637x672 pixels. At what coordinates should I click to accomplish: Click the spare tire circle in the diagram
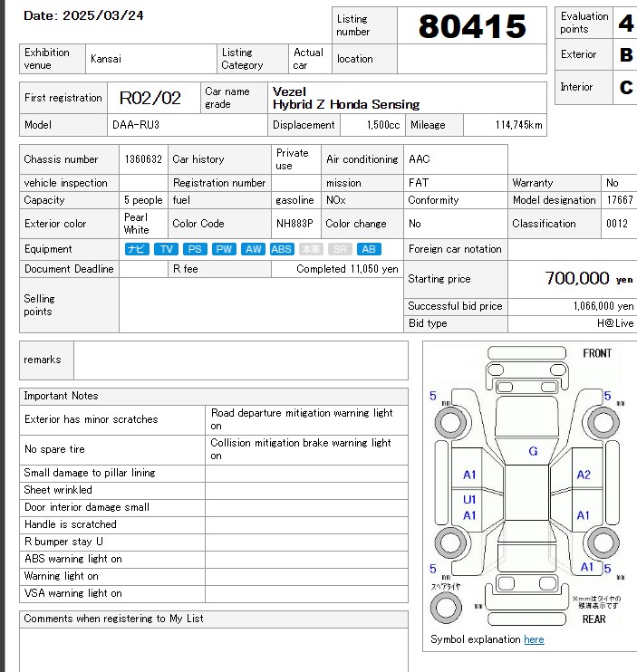tap(446, 608)
